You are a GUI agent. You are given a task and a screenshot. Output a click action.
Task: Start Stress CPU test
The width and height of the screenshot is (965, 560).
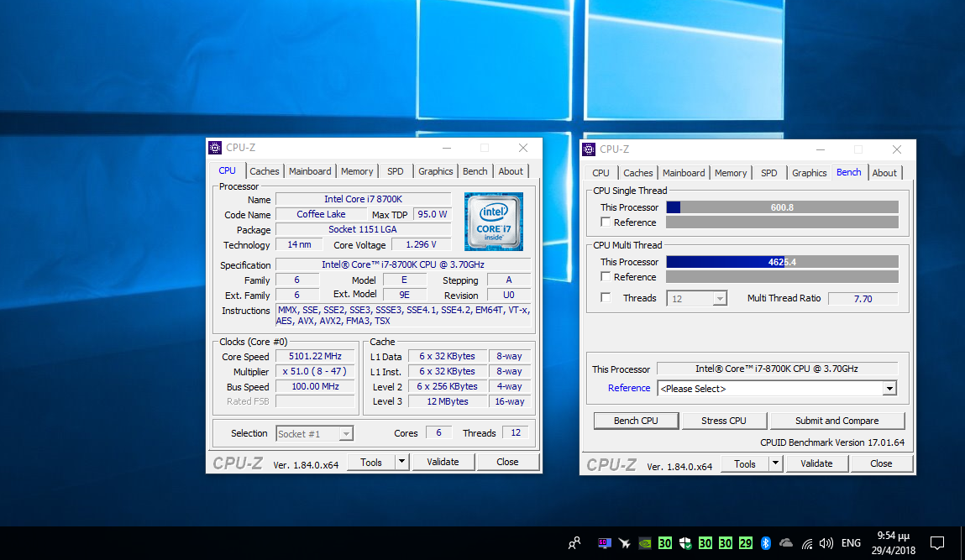tap(724, 421)
